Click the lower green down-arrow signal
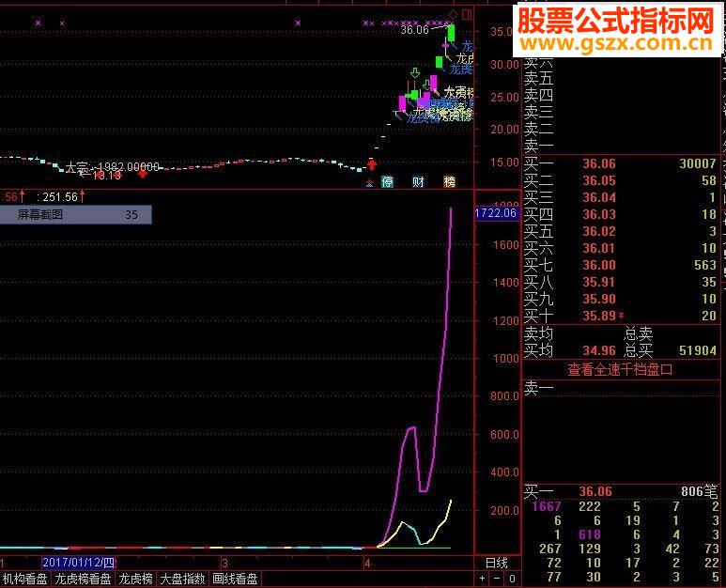The height and width of the screenshot is (588, 726). coord(427,85)
